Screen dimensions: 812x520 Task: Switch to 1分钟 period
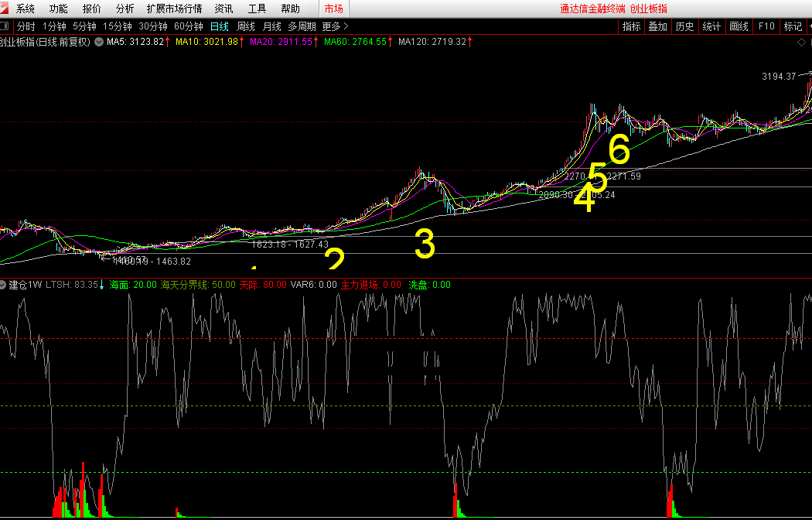54,26
